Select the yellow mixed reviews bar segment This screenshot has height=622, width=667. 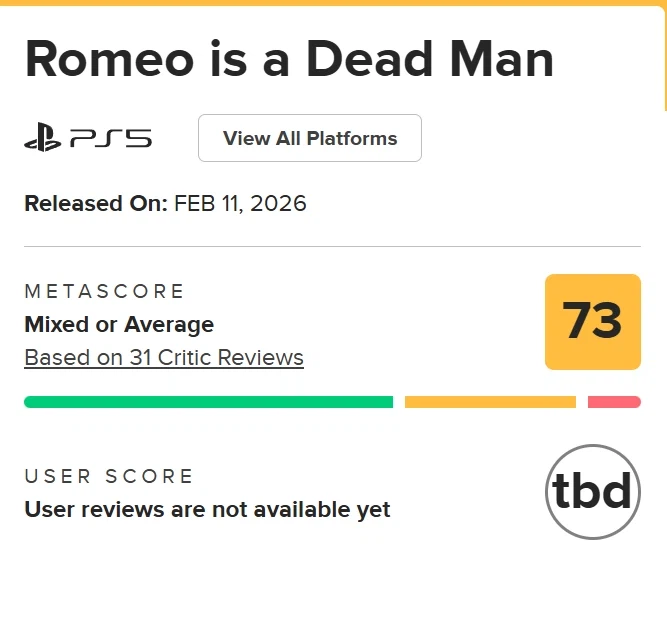point(490,402)
